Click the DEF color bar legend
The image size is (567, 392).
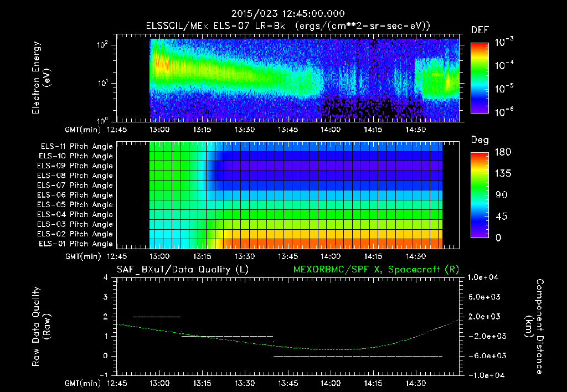pyautogui.click(x=480, y=78)
